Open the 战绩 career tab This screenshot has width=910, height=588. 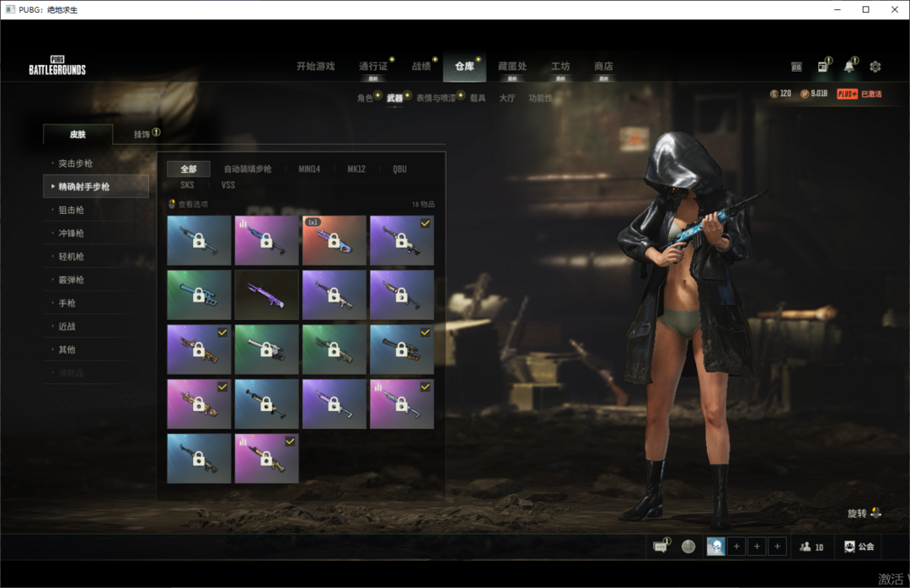[x=421, y=67]
